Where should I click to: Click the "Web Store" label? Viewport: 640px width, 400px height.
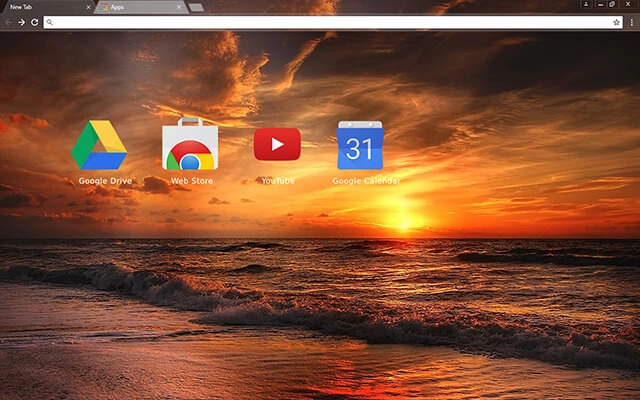pyautogui.click(x=192, y=181)
